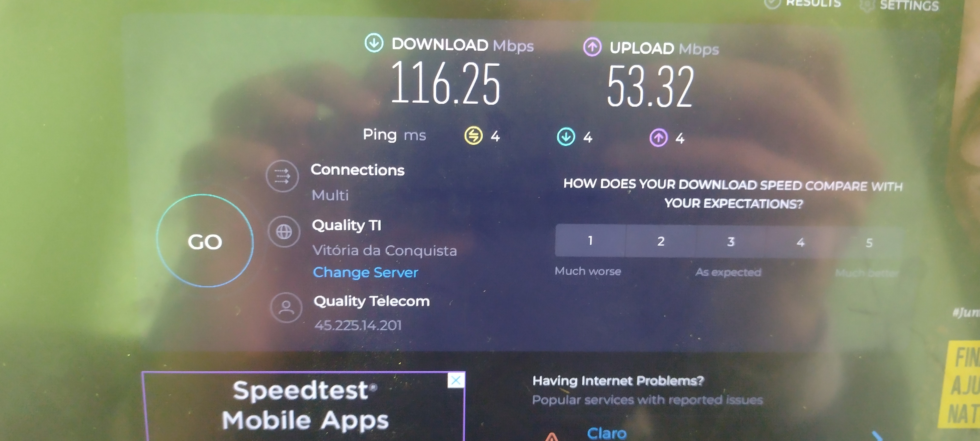The image size is (980, 441).
Task: Click the globe server icon
Action: [284, 231]
